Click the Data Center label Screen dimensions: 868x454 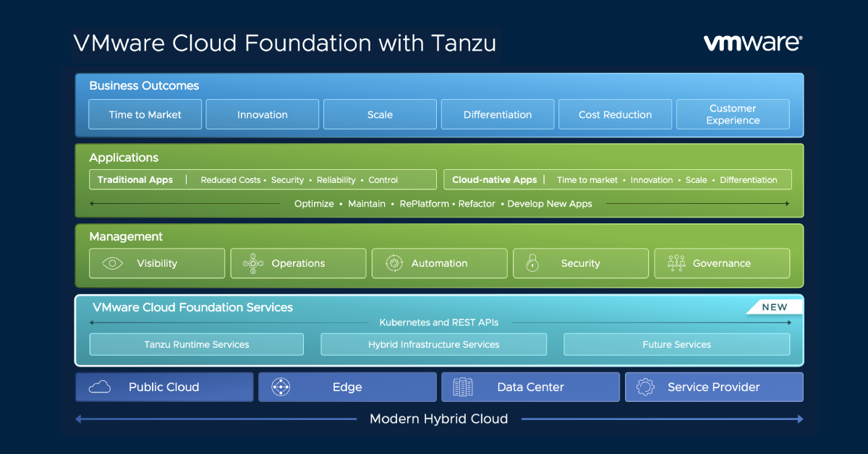point(530,387)
